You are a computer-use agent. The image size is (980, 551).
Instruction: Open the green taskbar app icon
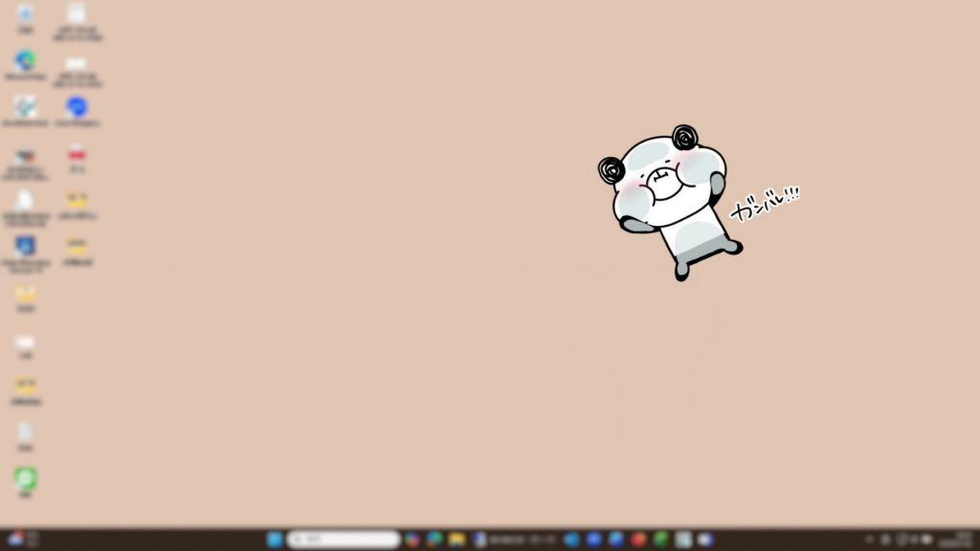pyautogui.click(x=661, y=540)
